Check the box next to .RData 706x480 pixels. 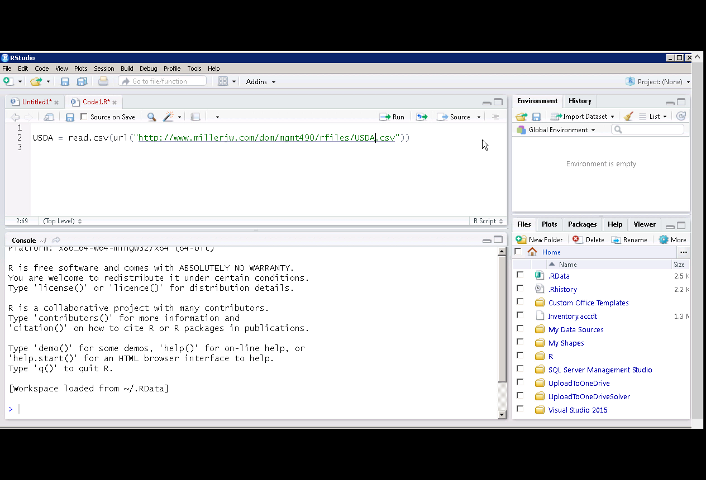(x=520, y=276)
